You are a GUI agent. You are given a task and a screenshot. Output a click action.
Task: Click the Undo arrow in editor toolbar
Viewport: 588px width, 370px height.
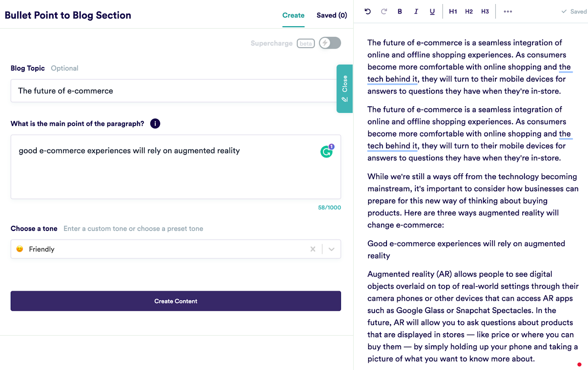tap(367, 11)
